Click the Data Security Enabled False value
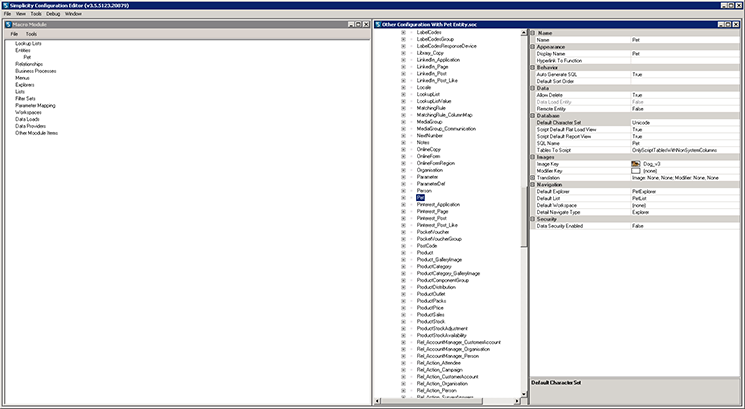 coord(685,226)
